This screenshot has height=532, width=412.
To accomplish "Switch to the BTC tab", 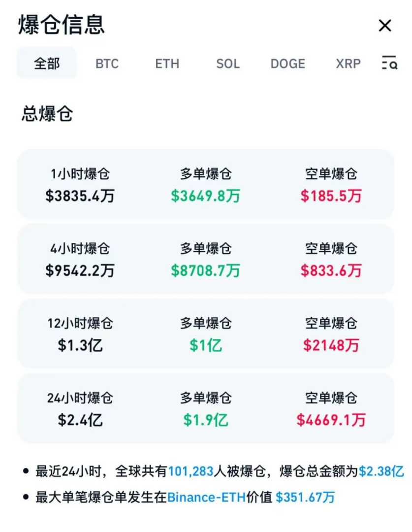I will (107, 64).
